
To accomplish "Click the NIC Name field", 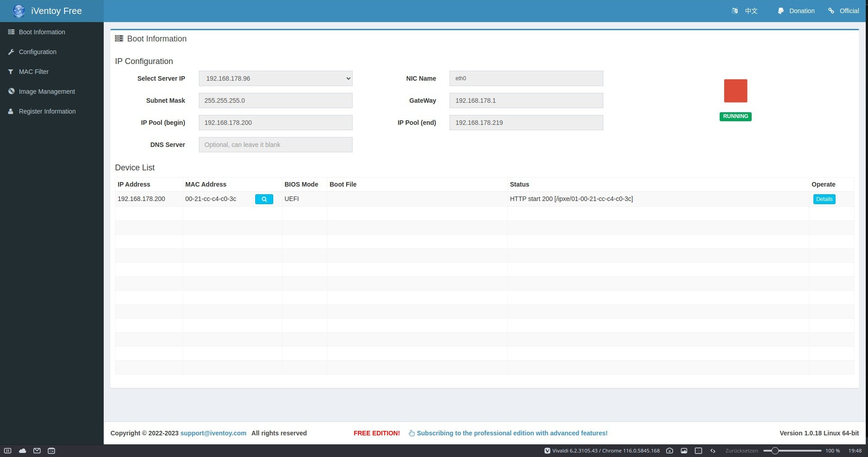I will click(x=526, y=78).
